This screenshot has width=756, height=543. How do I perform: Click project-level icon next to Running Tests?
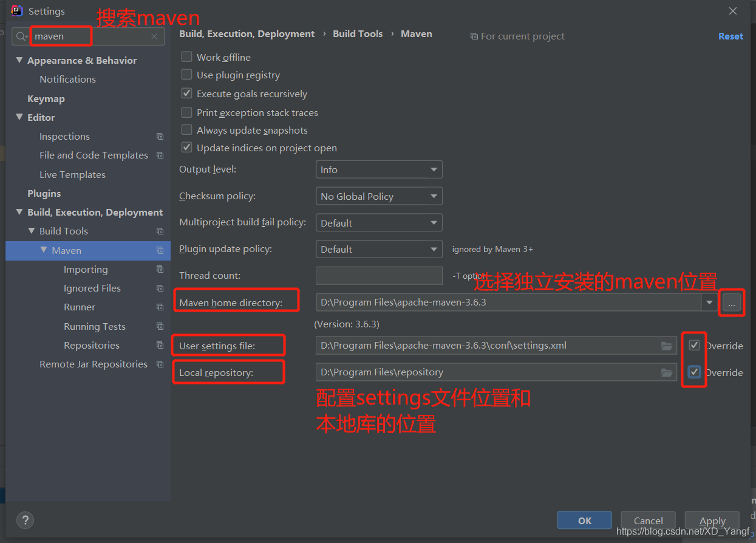(160, 326)
